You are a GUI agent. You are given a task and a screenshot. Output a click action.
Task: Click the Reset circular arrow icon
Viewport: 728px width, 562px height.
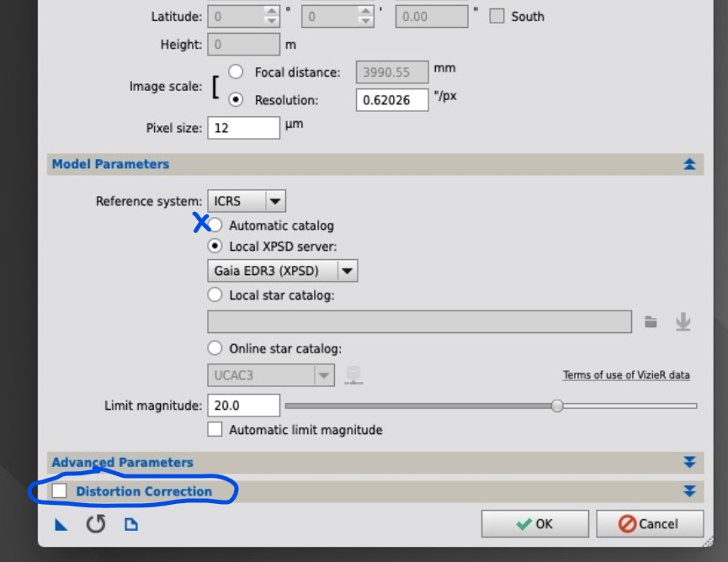tap(96, 524)
